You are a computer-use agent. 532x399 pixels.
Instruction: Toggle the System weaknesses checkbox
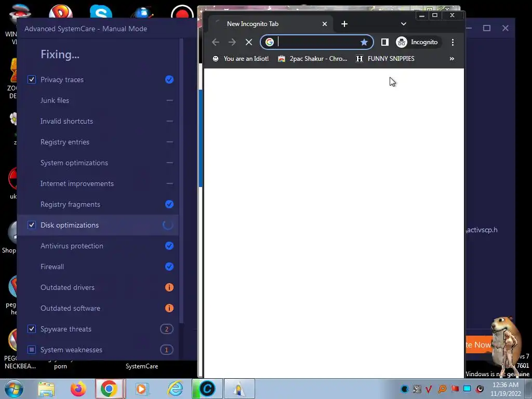(x=32, y=350)
